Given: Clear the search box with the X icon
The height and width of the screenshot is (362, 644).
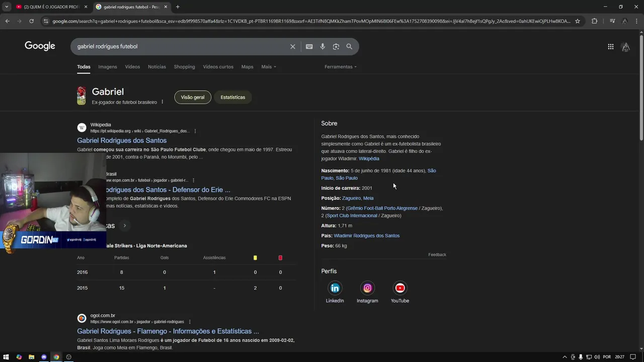Looking at the screenshot, I should [293, 46].
